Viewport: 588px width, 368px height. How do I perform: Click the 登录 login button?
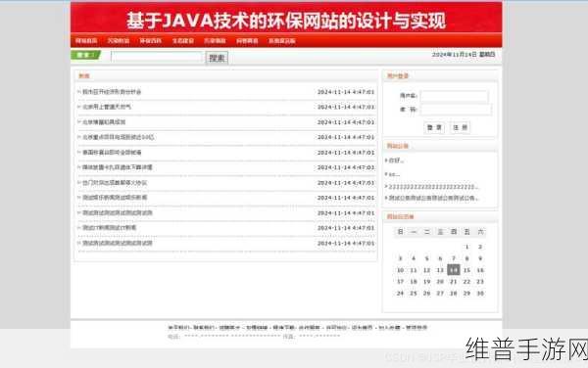coord(434,127)
